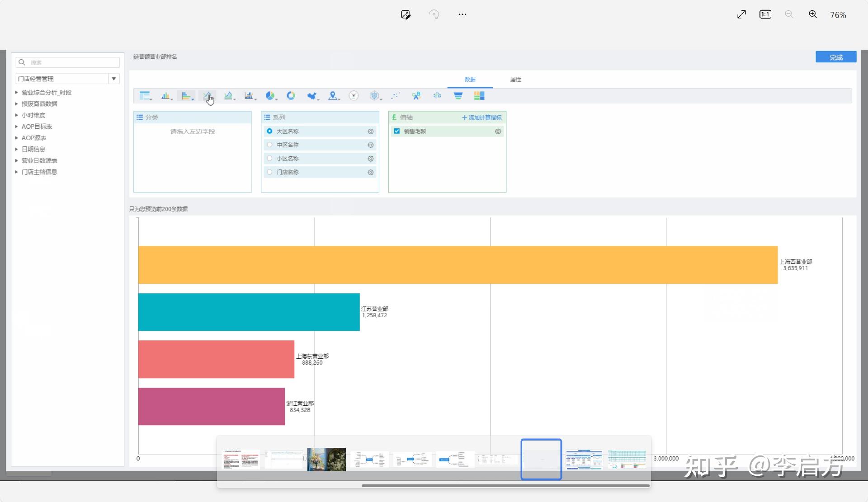Click the teal 江苏营业部 bar
The height and width of the screenshot is (502, 868).
tap(249, 312)
